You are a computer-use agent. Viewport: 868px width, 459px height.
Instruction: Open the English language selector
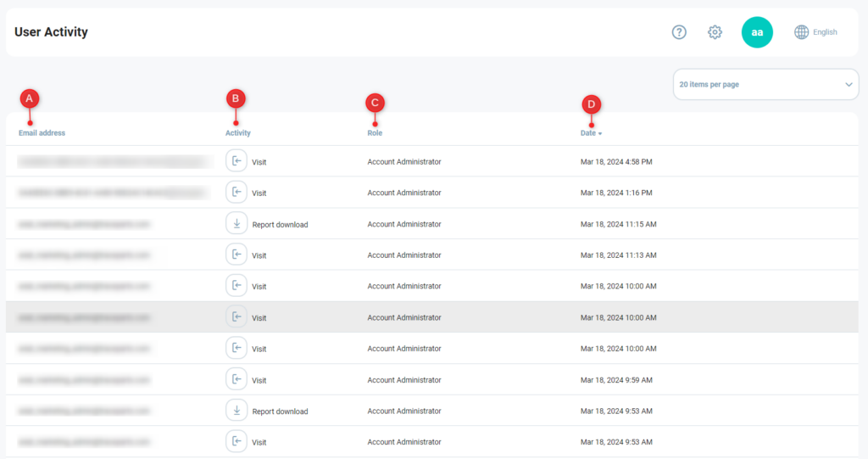825,32
